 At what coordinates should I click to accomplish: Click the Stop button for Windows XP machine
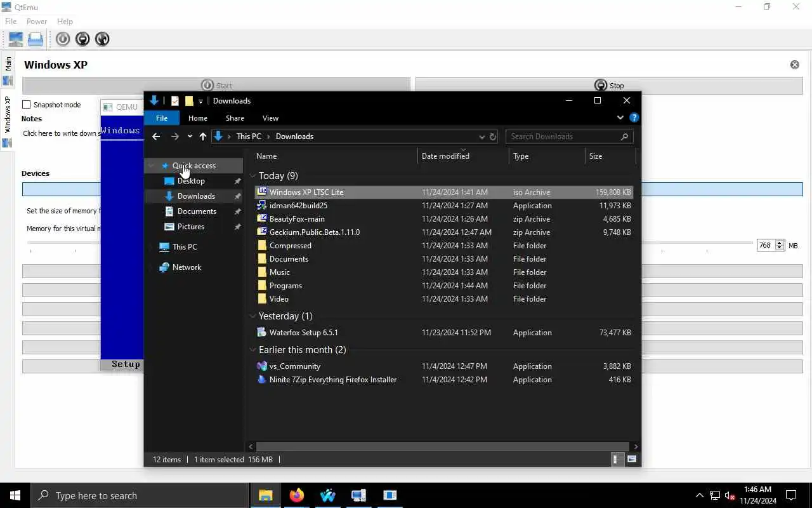[609, 85]
